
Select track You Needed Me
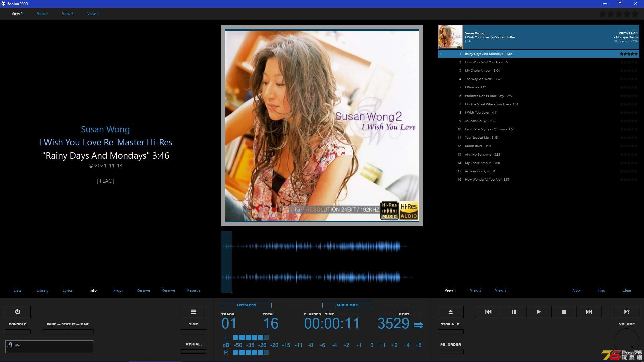[x=538, y=138]
